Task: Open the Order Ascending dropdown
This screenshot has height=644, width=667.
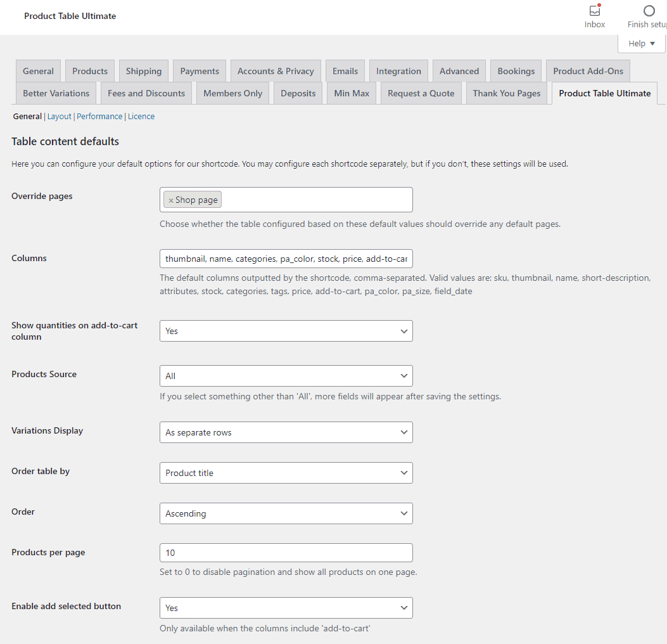Action: (x=286, y=513)
